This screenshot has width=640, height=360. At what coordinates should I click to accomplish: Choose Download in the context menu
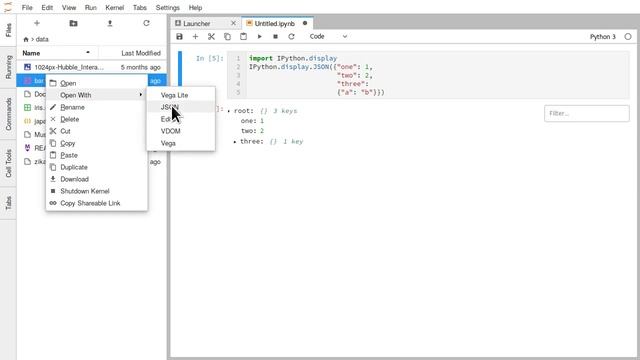(x=97, y=179)
